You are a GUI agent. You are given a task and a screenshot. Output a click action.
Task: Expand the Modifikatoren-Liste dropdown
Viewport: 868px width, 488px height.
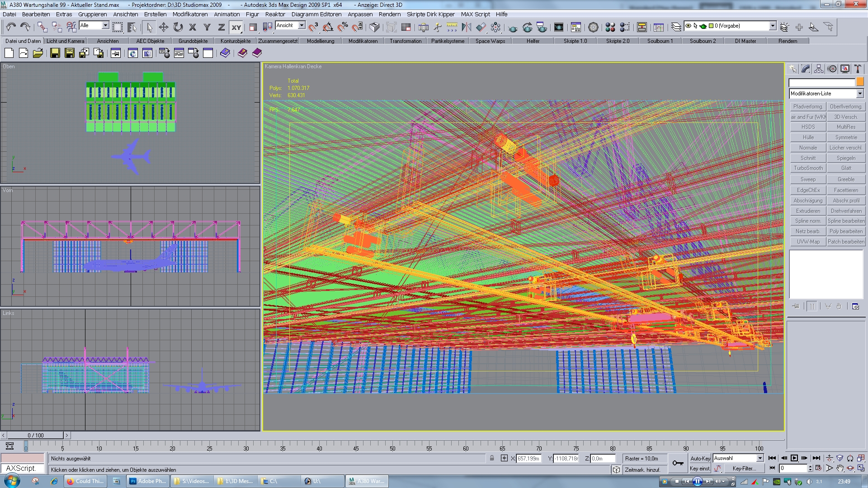tap(859, 94)
